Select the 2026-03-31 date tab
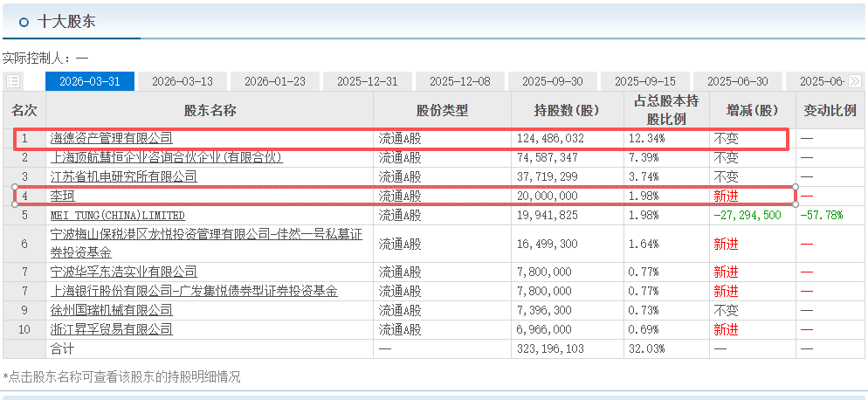This screenshot has width=868, height=400. (x=90, y=81)
